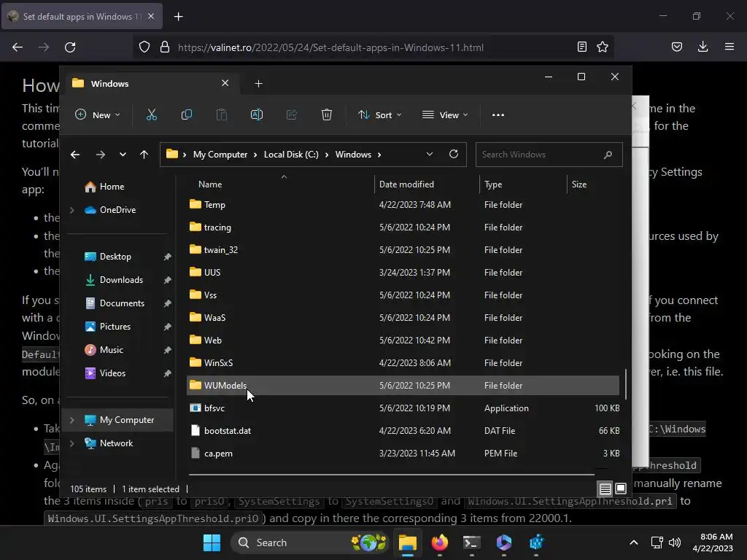747x560 pixels.
Task: Go back in File Explorer navigation
Action: [75, 155]
